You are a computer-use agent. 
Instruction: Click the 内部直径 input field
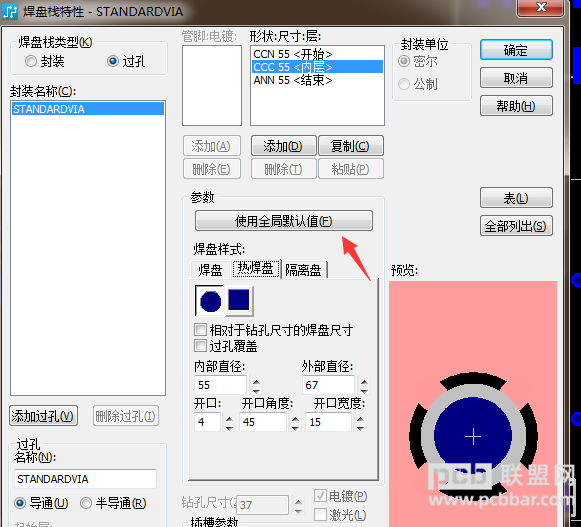[220, 385]
